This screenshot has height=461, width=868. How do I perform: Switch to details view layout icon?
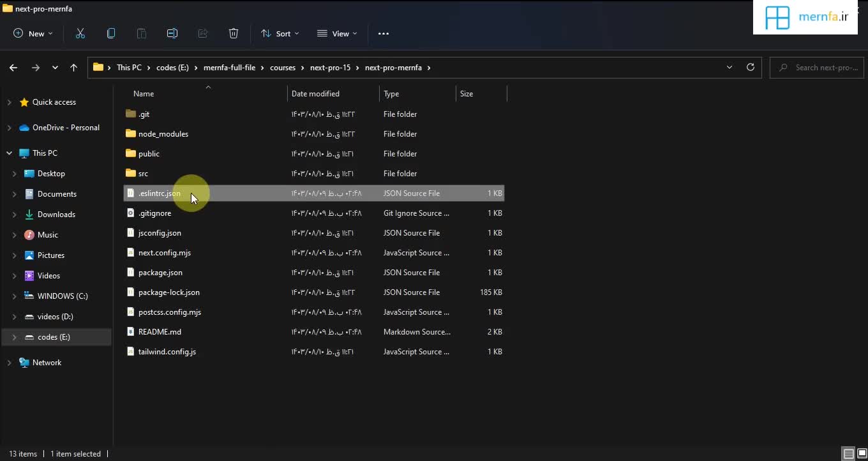pos(848,454)
